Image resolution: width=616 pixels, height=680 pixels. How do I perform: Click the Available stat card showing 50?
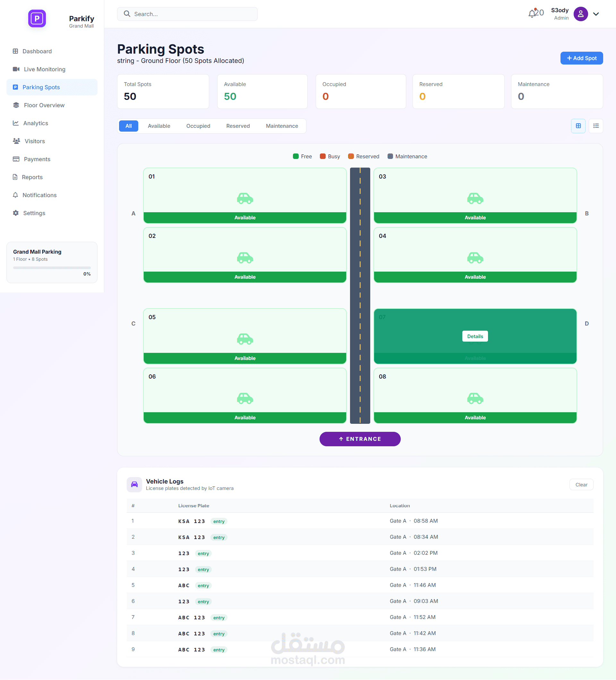click(262, 92)
